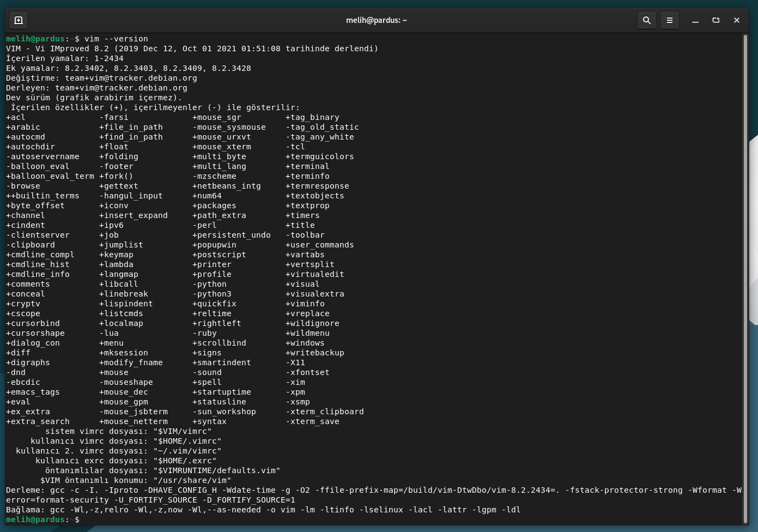Screen dimensions: 758x532
Task: Click the '-mouse_sysmouse' feature entry
Action: (x=229, y=127)
